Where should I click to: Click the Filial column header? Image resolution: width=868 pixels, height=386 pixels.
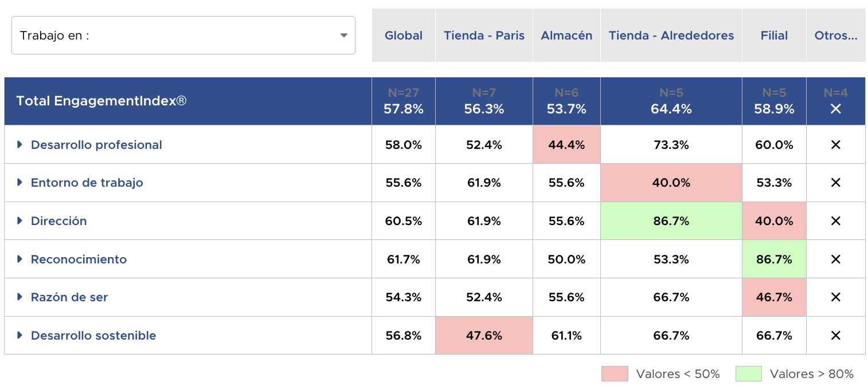pos(774,36)
